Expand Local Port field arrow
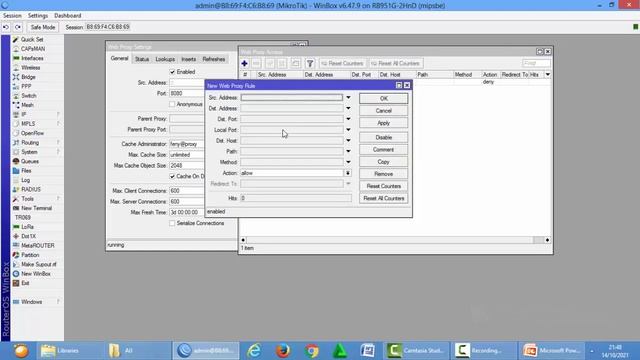Image resolution: width=640 pixels, height=360 pixels. click(x=348, y=130)
